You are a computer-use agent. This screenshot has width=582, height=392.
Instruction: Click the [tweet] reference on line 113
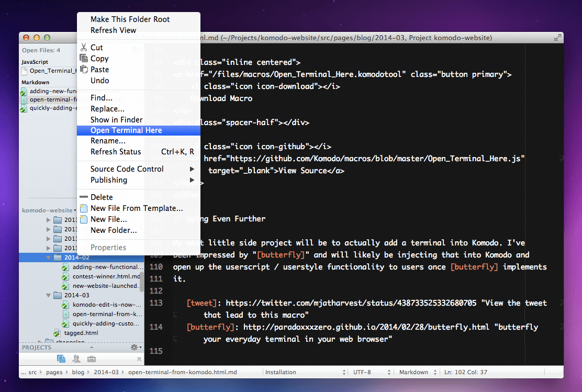[201, 303]
